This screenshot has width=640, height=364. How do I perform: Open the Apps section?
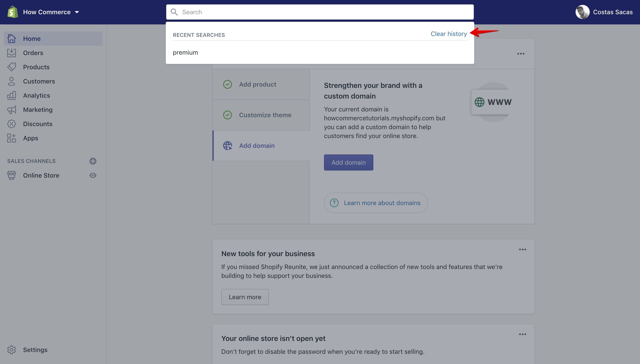coord(30,138)
